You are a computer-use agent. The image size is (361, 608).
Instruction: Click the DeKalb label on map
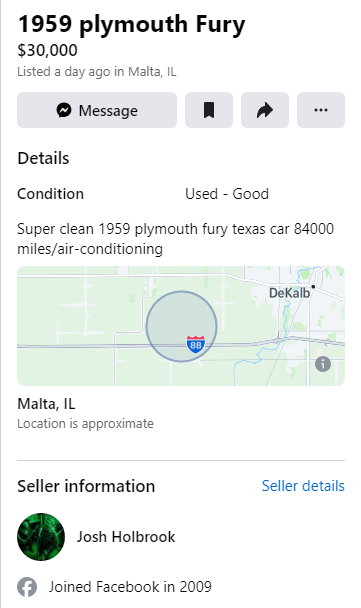click(289, 293)
